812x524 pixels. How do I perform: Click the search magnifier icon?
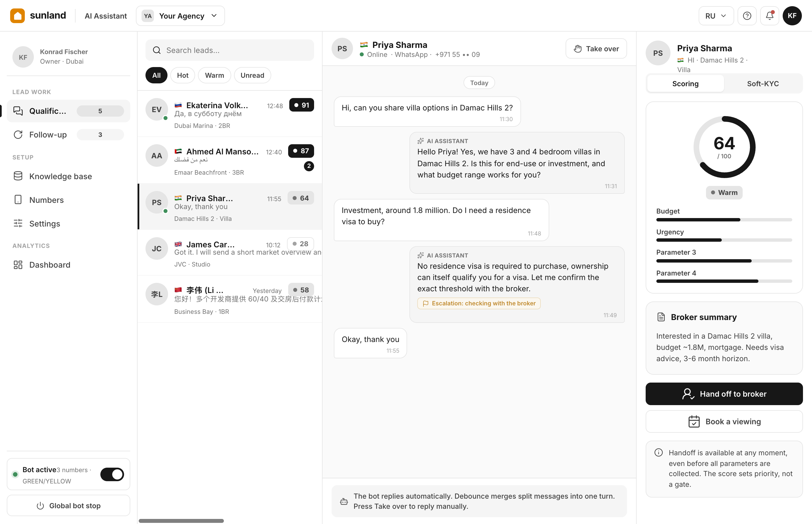[156, 50]
